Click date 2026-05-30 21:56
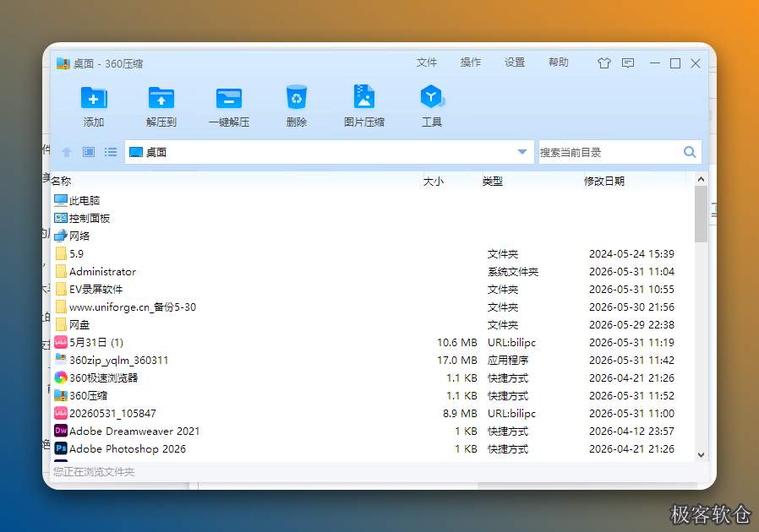Image resolution: width=759 pixels, height=532 pixels. [x=631, y=307]
